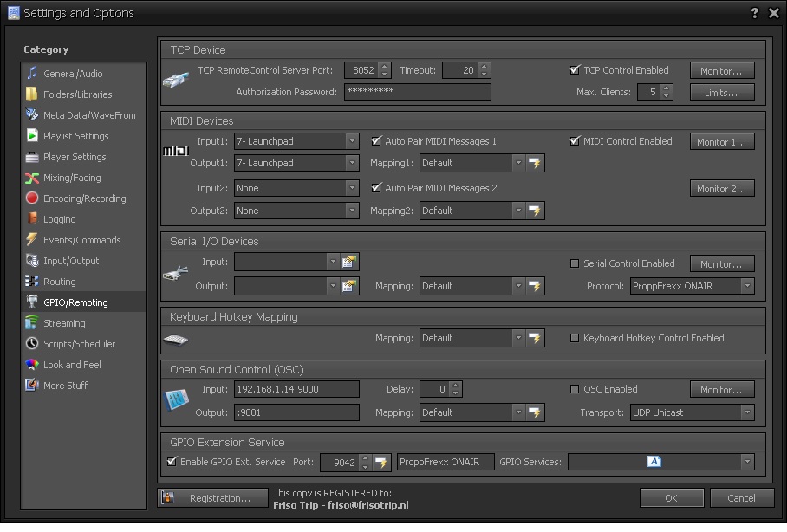
Task: Open the OSC Monitor button
Action: [722, 389]
